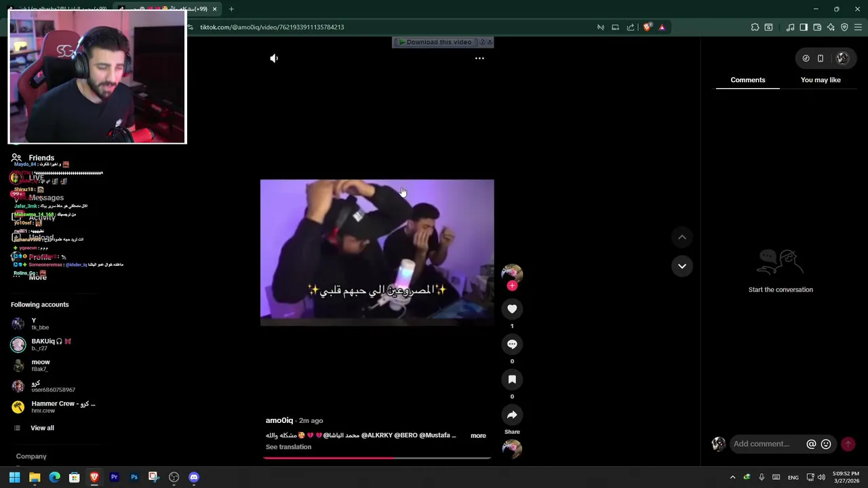Viewport: 868px width, 488px height.
Task: Click See translation under caption
Action: point(288,447)
